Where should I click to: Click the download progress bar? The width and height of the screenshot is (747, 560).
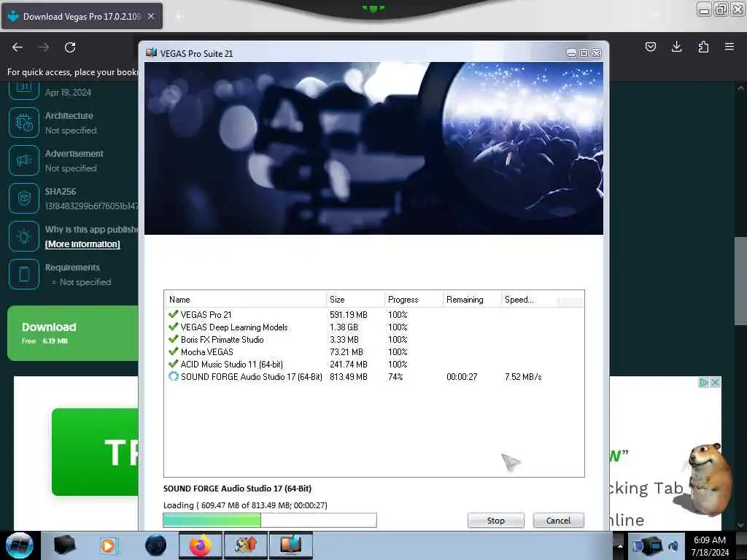270,520
